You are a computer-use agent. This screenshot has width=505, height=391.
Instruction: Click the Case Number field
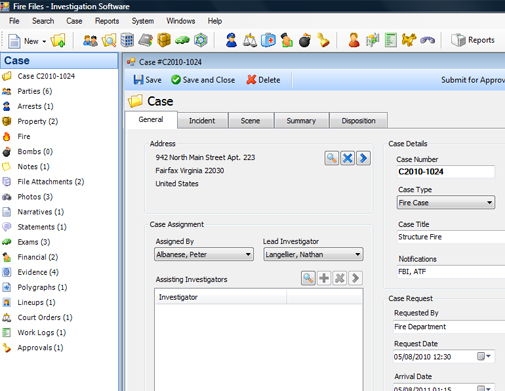tap(446, 172)
